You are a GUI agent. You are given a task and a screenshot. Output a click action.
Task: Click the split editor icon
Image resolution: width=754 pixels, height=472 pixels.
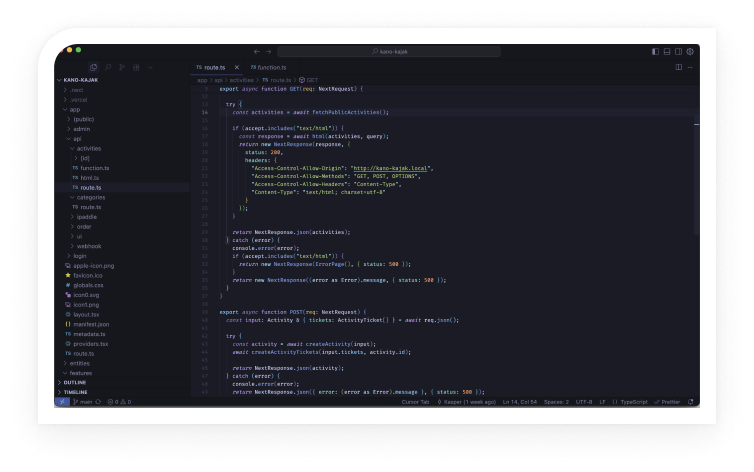678,67
